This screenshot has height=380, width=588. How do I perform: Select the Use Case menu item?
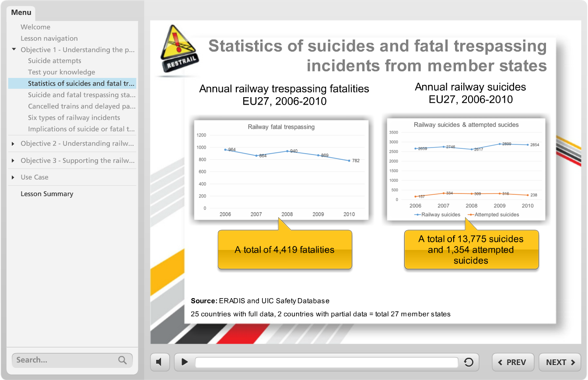[x=35, y=177]
